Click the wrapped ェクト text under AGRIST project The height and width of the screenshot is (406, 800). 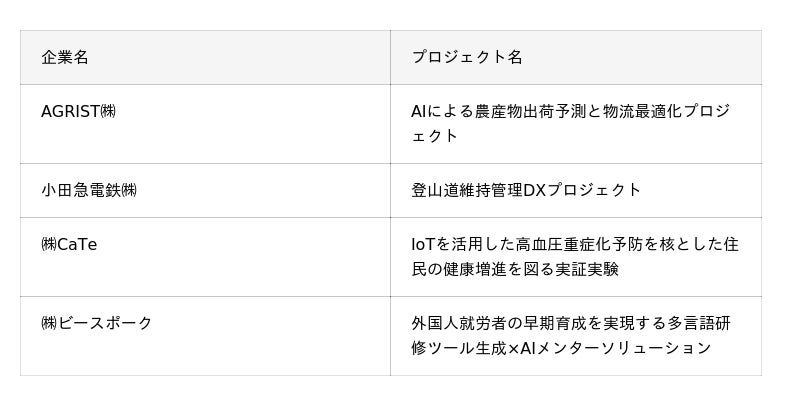click(x=435, y=136)
